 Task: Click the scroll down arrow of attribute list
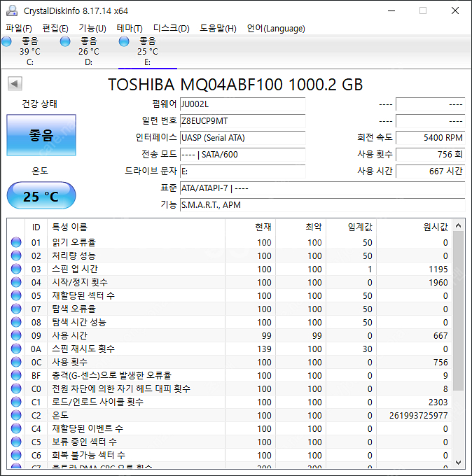point(458,462)
